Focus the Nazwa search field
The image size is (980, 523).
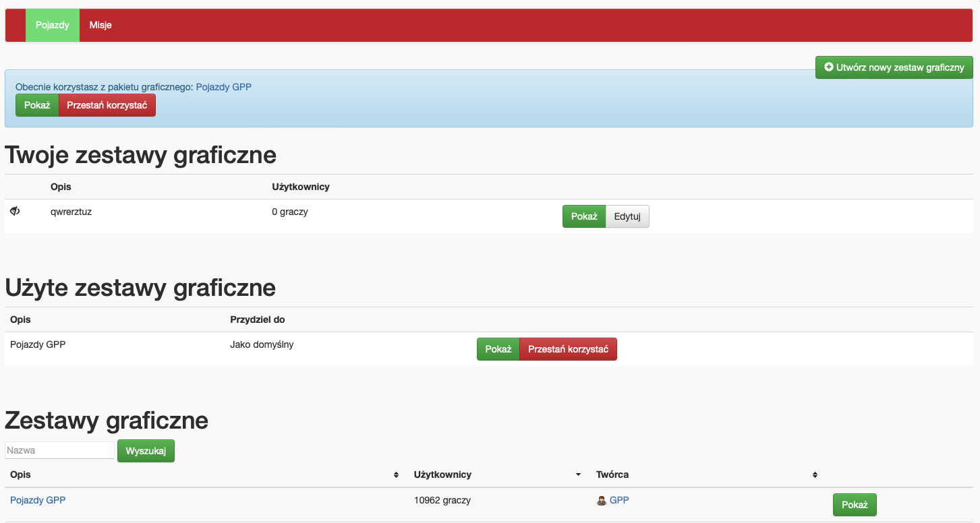pos(59,450)
